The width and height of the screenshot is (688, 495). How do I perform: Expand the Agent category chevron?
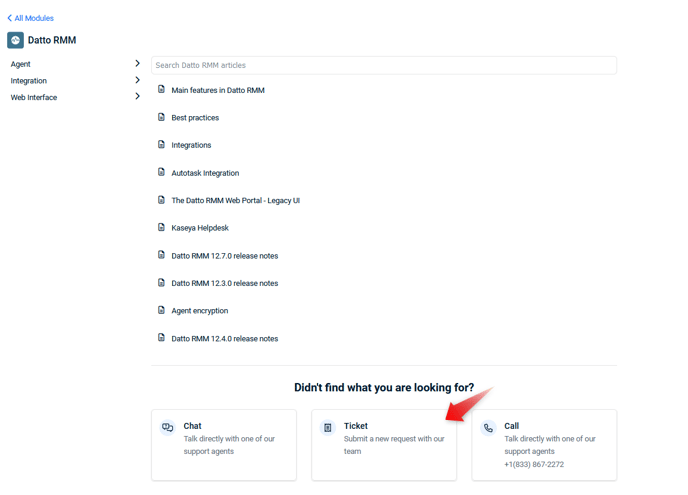(x=137, y=64)
